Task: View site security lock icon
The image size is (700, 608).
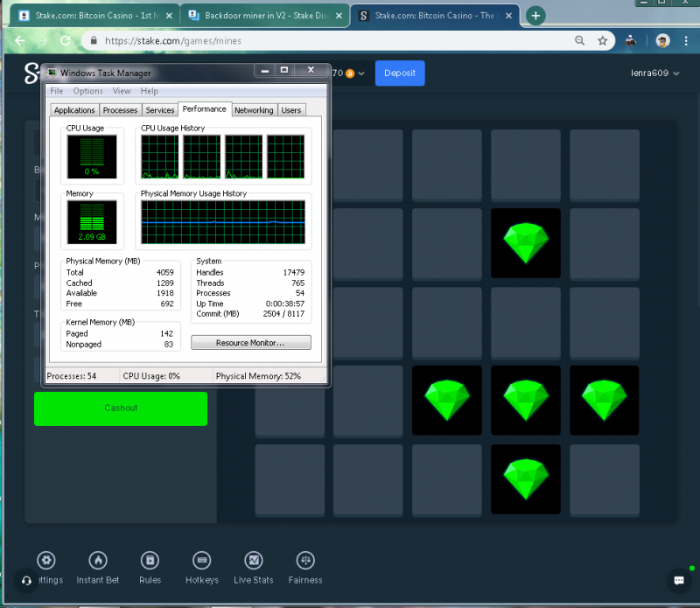Action: coord(94,40)
